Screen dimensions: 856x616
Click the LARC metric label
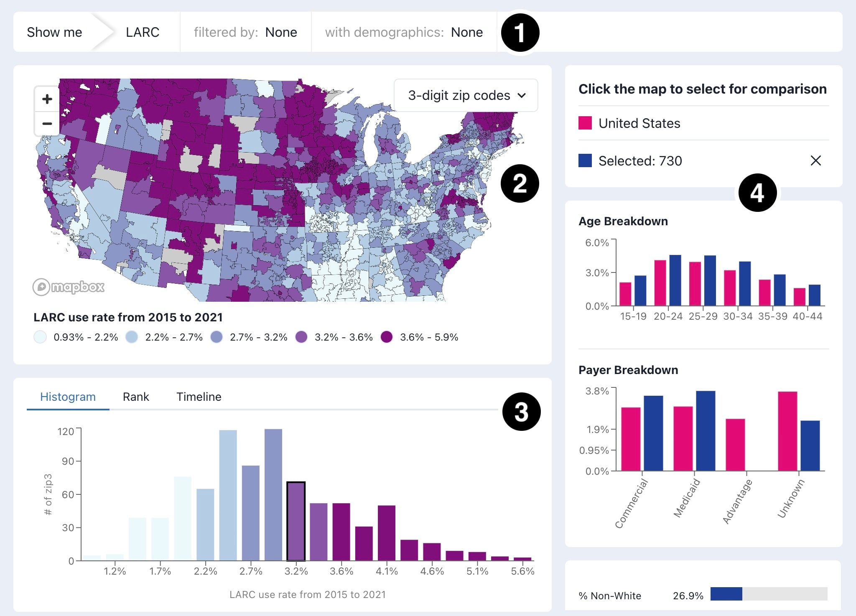(143, 32)
